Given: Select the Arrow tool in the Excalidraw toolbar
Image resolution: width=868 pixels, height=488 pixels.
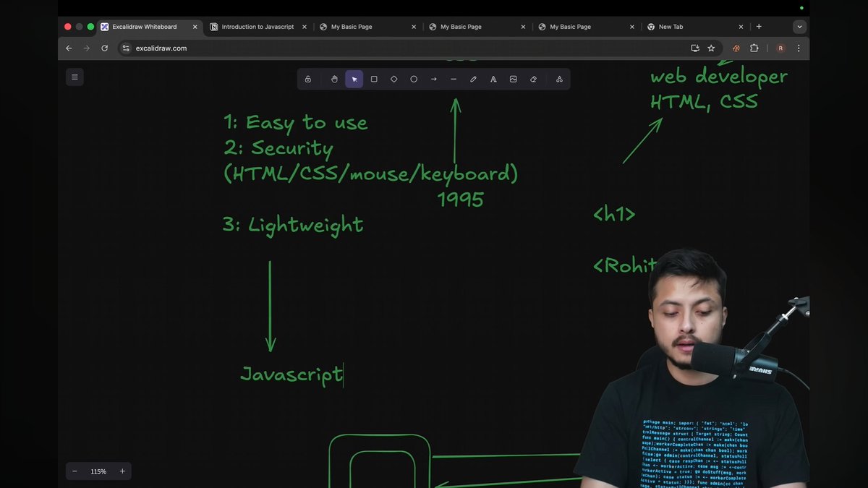Looking at the screenshot, I should coord(434,80).
